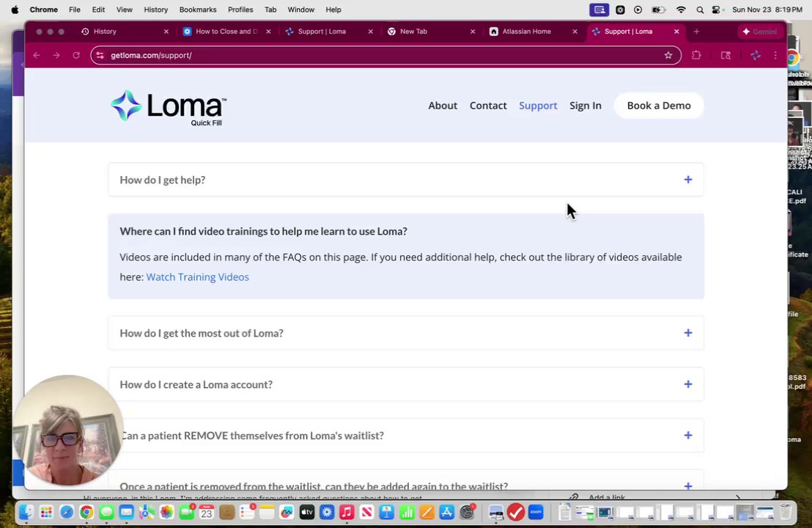Open Launchpad from the Dock

[46, 513]
